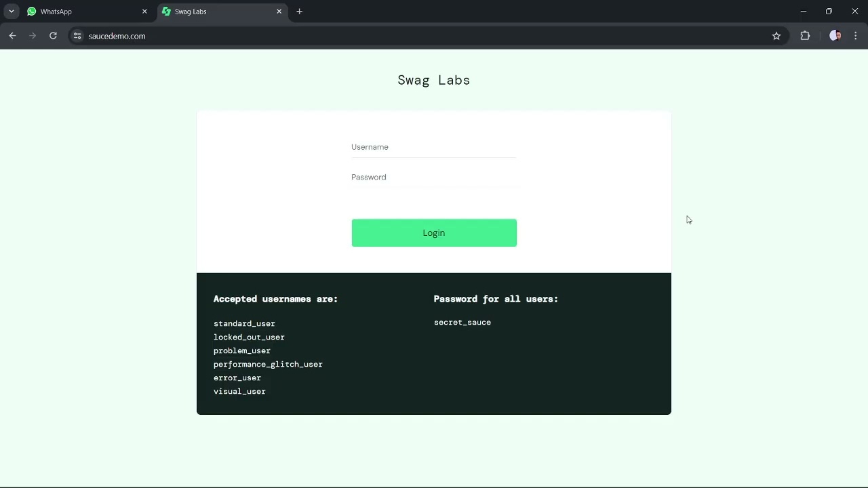Click the Swag Labs tab favicon
Image resolution: width=868 pixels, height=488 pixels.
pos(166,12)
